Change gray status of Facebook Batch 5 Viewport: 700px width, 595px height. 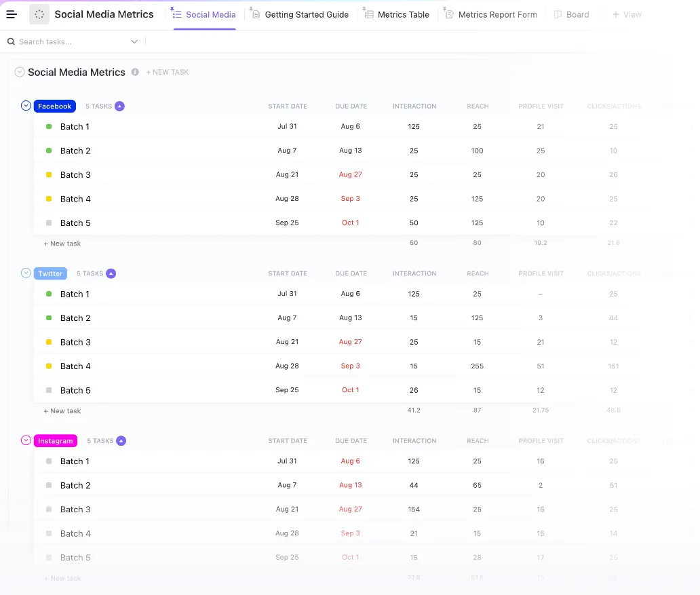tap(49, 223)
